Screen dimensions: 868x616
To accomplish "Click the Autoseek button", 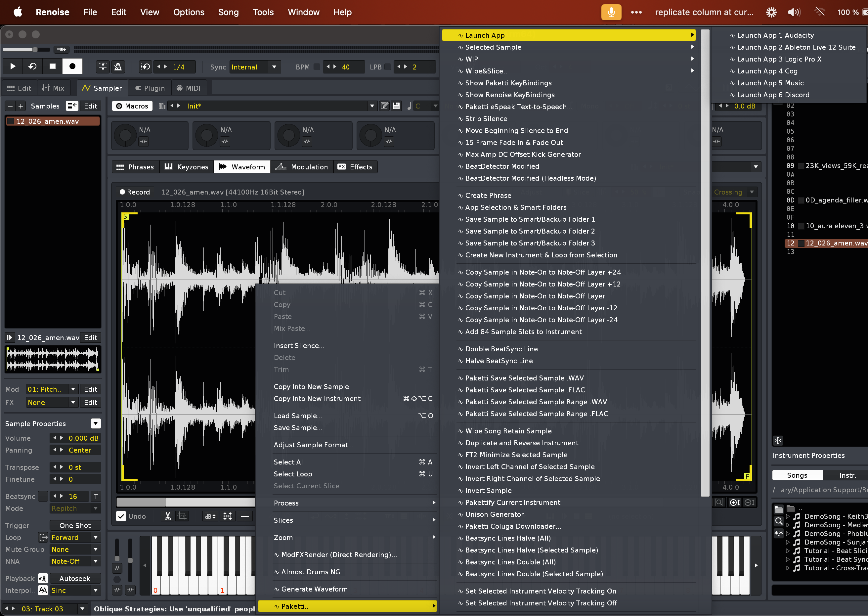I will tap(75, 578).
